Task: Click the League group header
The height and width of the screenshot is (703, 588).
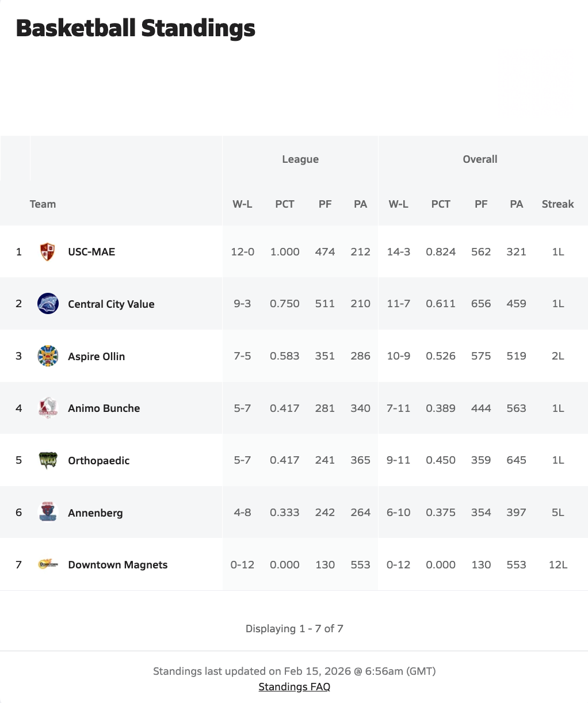Action: (300, 159)
